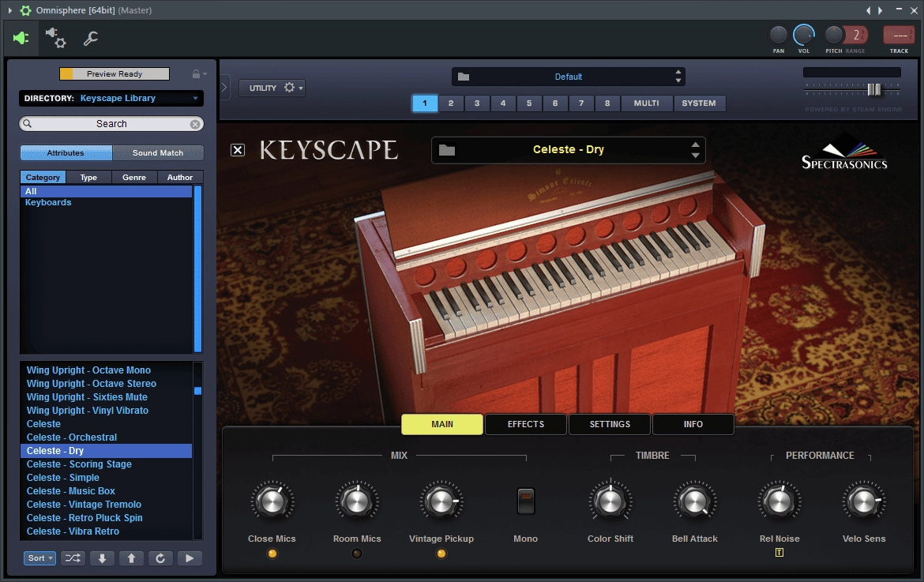
Task: Toggle the Room Mics enable LED
Action: click(356, 554)
